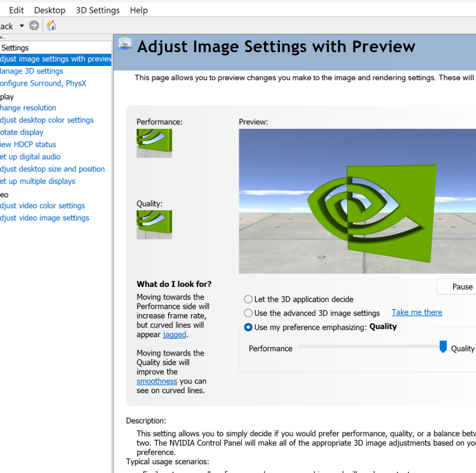Click the 3D Settings tree heading

coord(15,48)
